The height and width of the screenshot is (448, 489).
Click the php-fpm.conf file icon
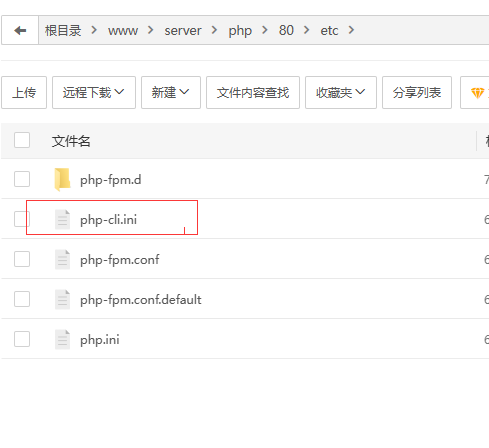click(62, 260)
